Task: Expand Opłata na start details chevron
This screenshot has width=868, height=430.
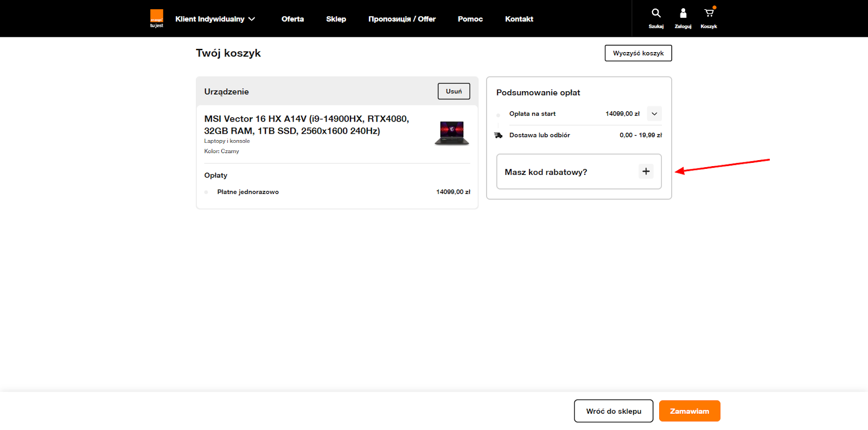Action: (654, 114)
